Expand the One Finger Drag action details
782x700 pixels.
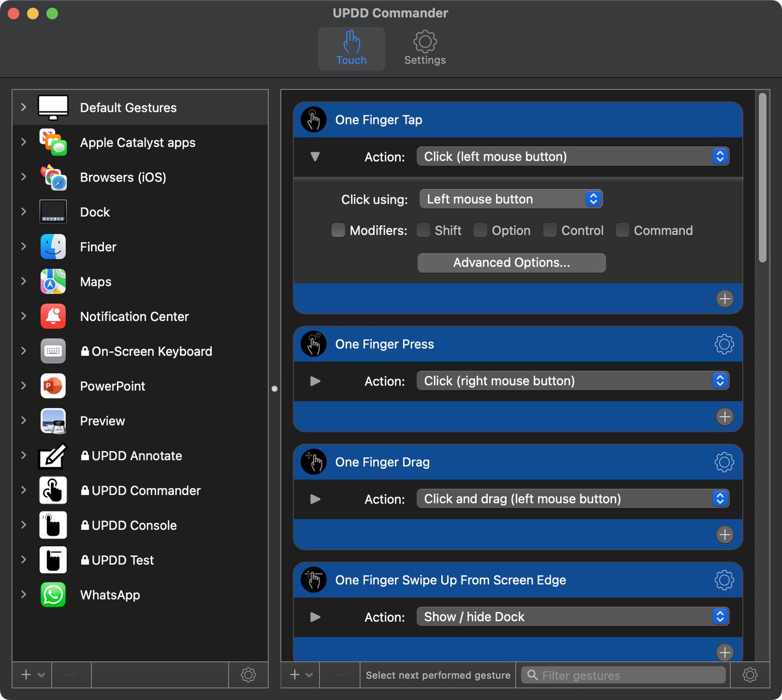coord(315,499)
